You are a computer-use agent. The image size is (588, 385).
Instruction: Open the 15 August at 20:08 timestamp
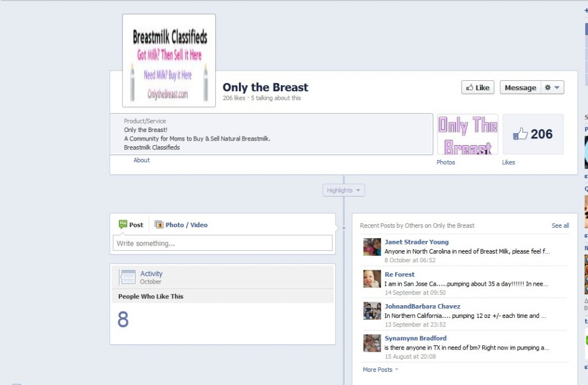(x=410, y=356)
